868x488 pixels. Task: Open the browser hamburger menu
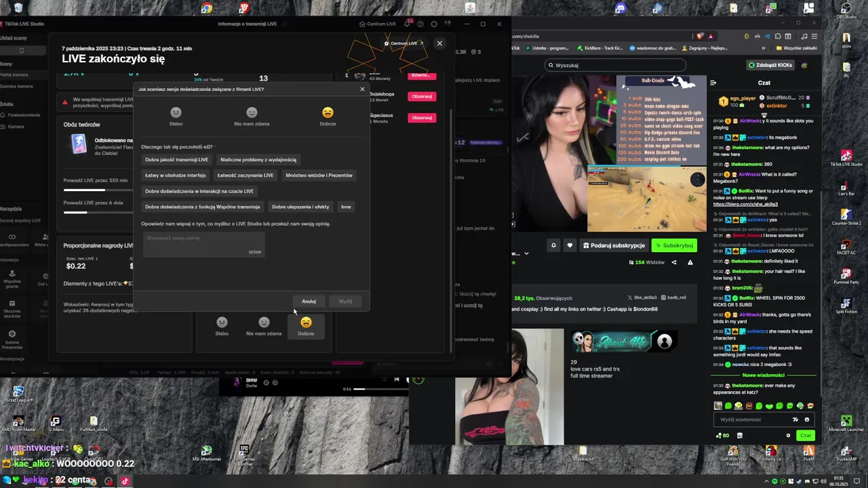point(814,36)
